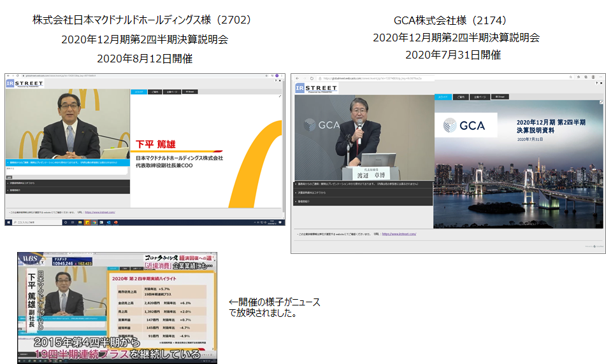Select 企業ページ tab in GCA webcast

coord(480,97)
